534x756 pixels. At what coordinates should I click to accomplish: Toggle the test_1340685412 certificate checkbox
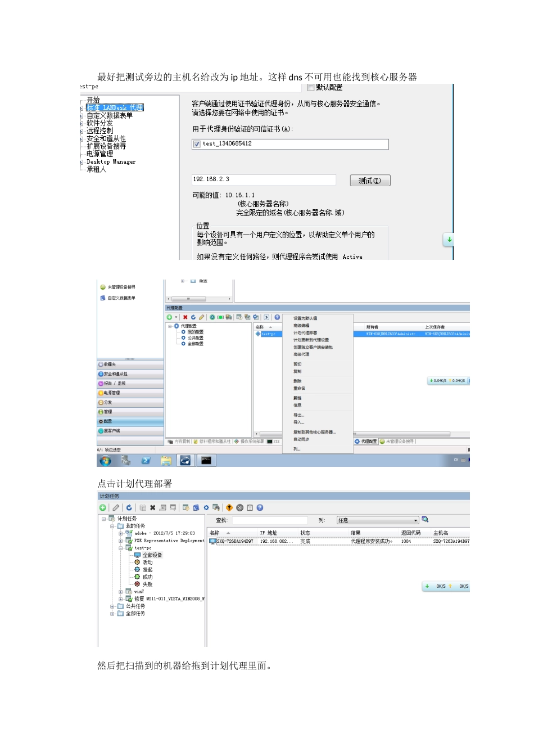pos(197,144)
